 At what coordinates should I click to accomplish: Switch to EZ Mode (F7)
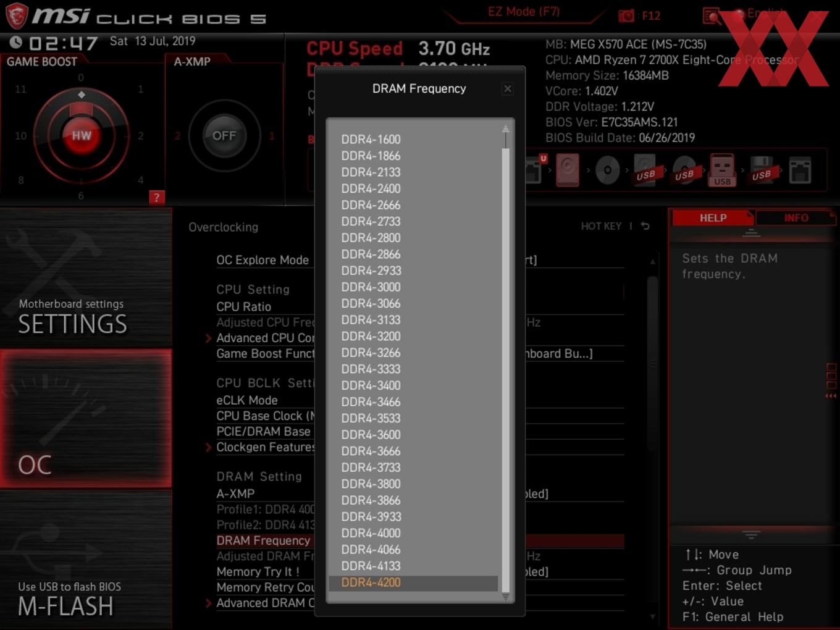[x=524, y=11]
